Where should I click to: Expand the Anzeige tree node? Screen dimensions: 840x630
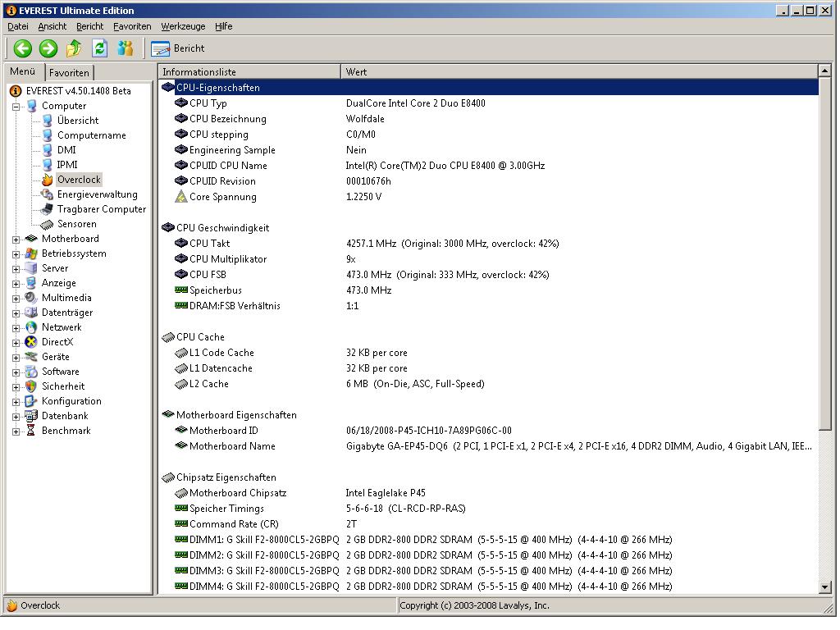click(x=16, y=284)
